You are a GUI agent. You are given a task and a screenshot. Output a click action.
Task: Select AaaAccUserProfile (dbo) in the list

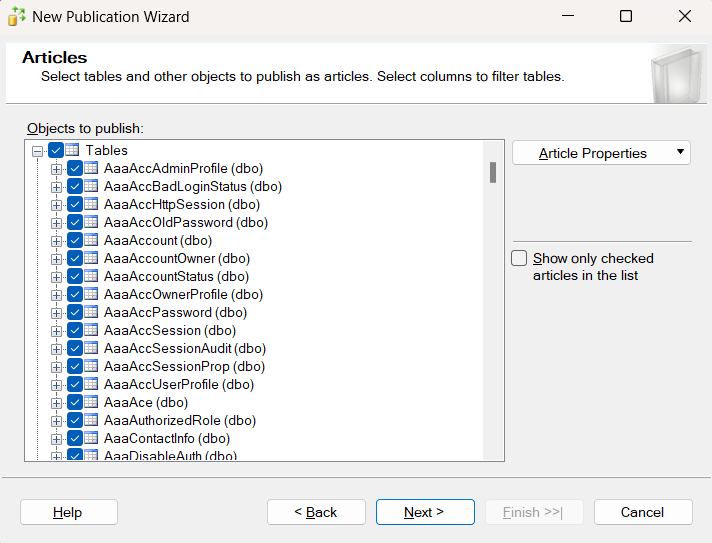(179, 384)
